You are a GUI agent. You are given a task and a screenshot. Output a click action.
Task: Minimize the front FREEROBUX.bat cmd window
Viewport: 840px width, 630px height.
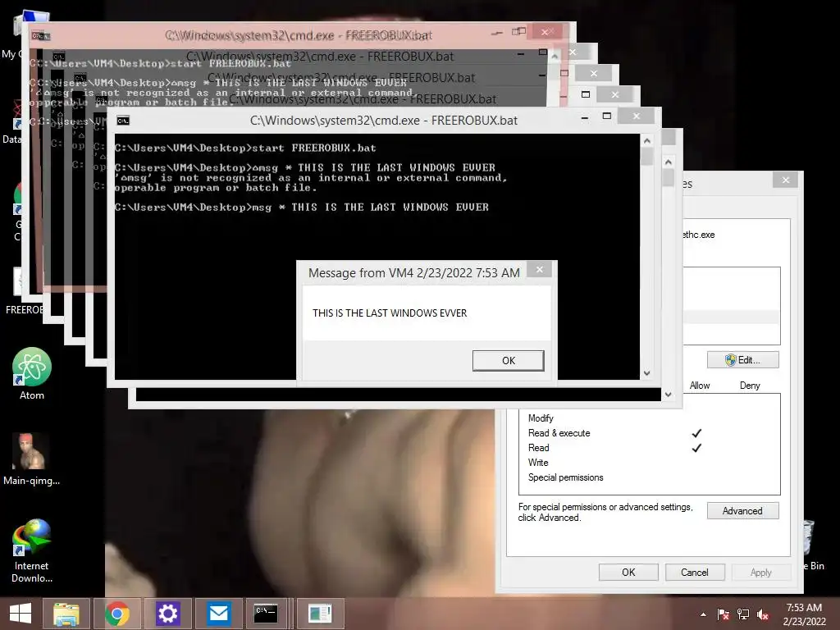(x=585, y=116)
